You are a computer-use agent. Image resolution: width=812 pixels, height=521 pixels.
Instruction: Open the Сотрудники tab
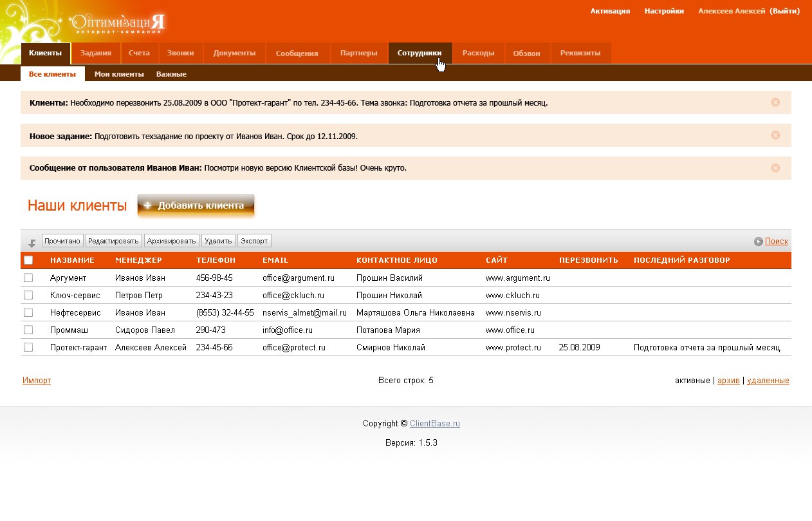(x=420, y=53)
